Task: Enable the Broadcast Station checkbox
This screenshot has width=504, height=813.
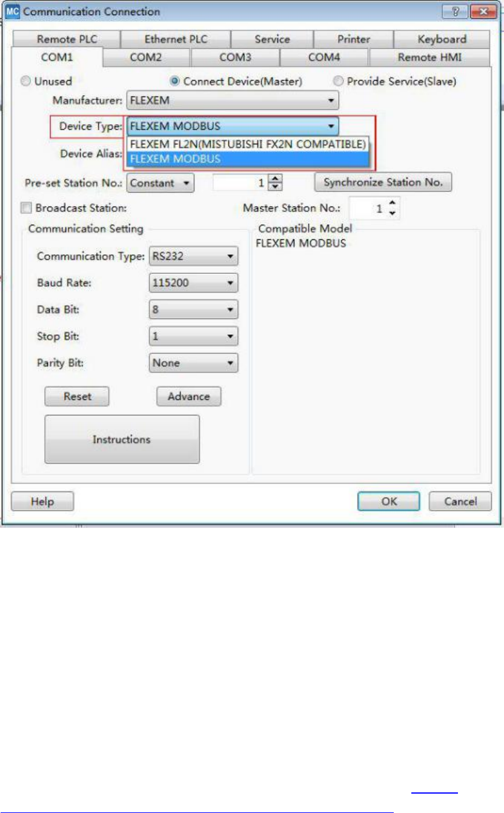Action: coord(26,208)
